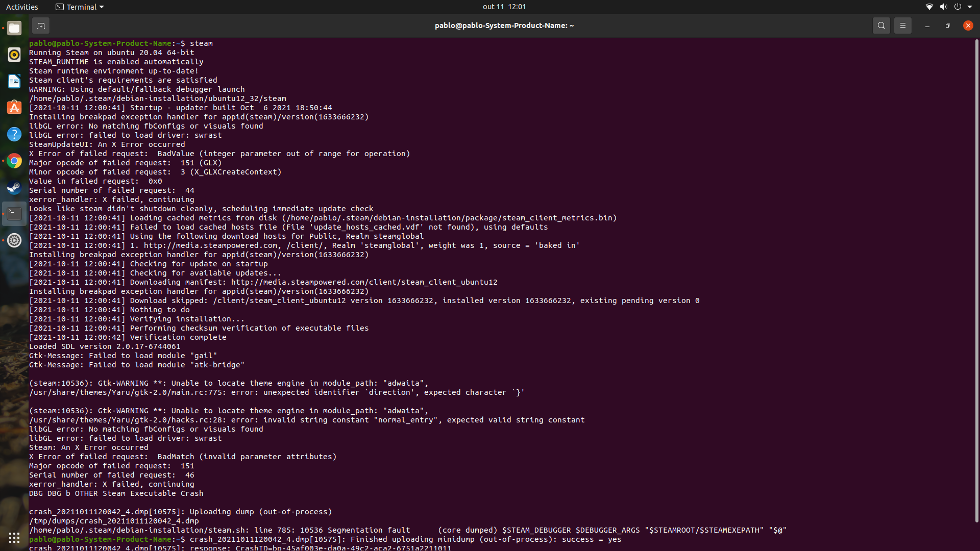This screenshot has height=551, width=980.
Task: Click 'Performing checksum verification of executable files'
Action: (199, 328)
